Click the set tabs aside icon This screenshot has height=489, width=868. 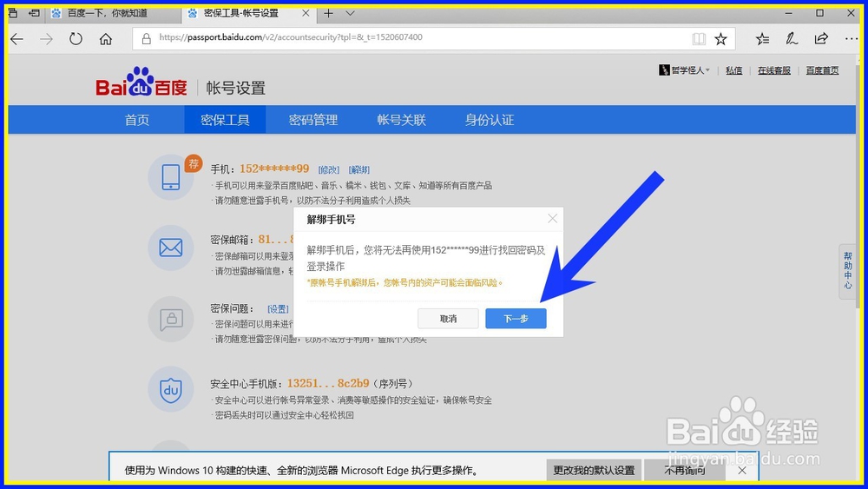point(35,13)
